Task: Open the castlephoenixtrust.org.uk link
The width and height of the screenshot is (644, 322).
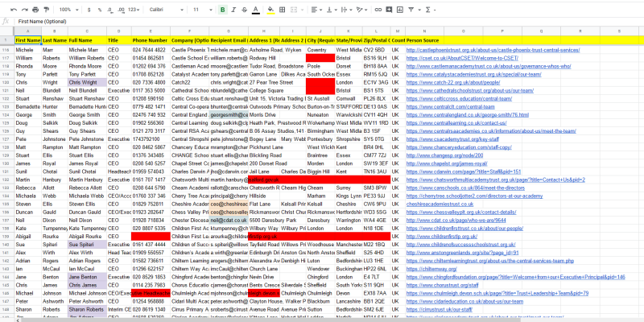Action: point(493,50)
